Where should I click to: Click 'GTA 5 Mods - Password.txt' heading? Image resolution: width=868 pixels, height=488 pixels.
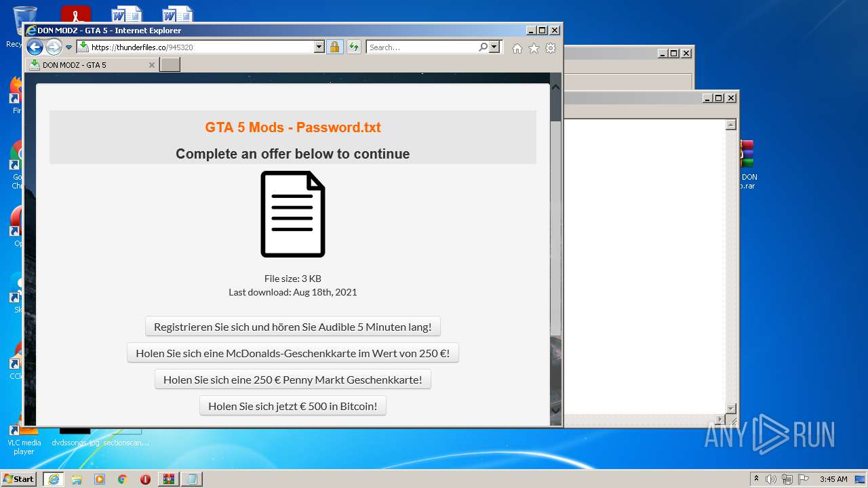click(293, 127)
